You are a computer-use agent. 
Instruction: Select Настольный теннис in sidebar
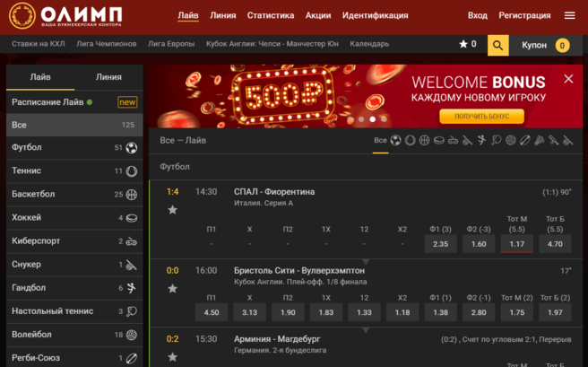pyautogui.click(x=74, y=311)
